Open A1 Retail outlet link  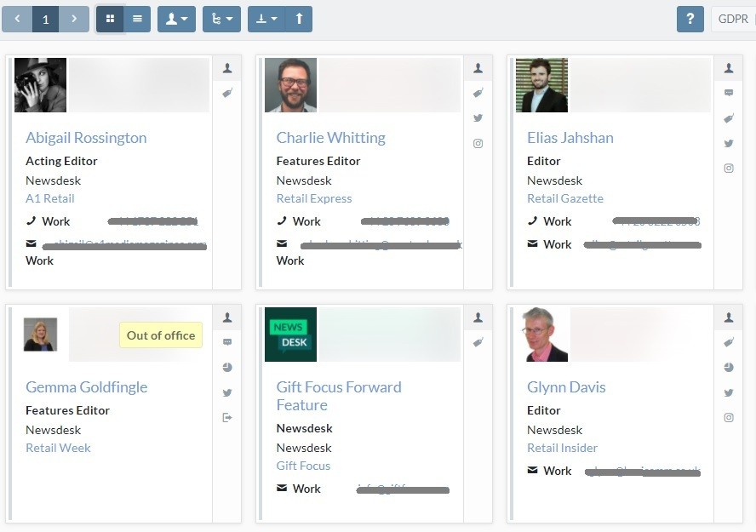[50, 198]
